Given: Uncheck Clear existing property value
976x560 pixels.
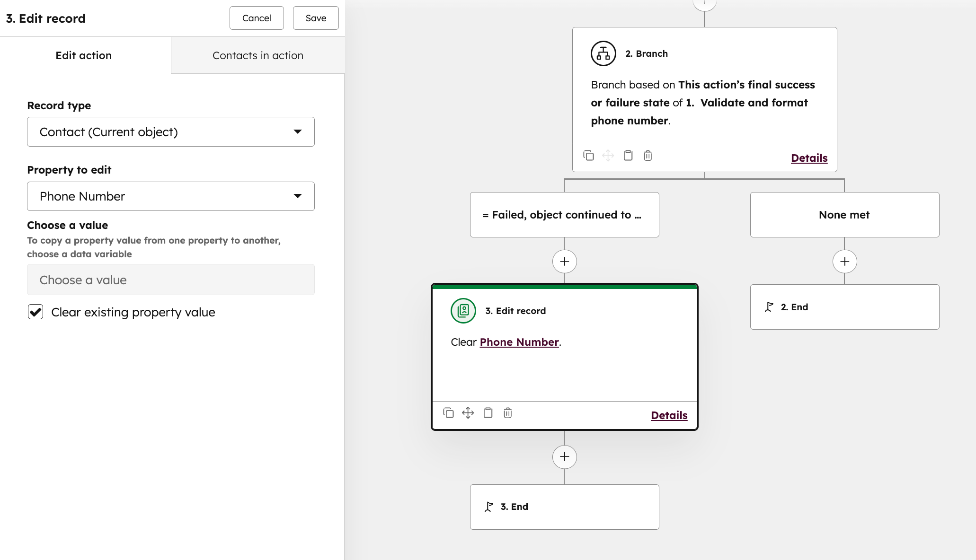Looking at the screenshot, I should coord(35,312).
